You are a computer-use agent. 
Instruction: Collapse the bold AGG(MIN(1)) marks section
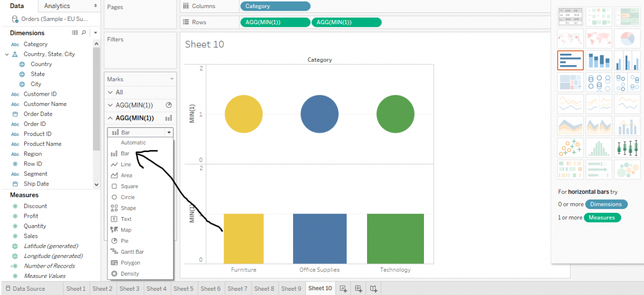[x=111, y=118]
